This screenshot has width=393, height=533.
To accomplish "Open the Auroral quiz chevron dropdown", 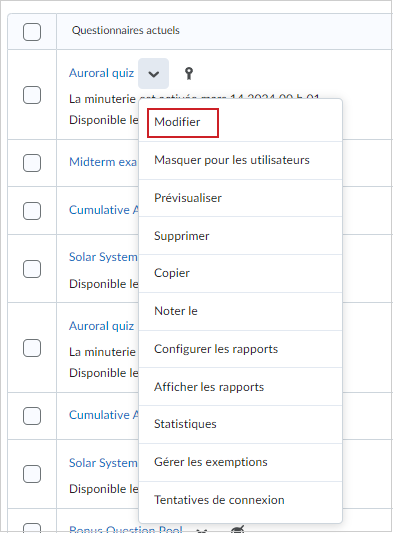I will [153, 73].
